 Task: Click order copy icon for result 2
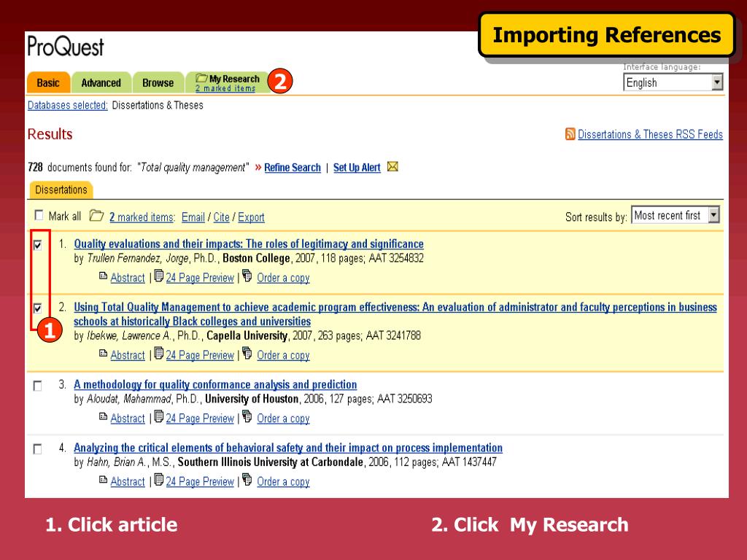click(247, 353)
